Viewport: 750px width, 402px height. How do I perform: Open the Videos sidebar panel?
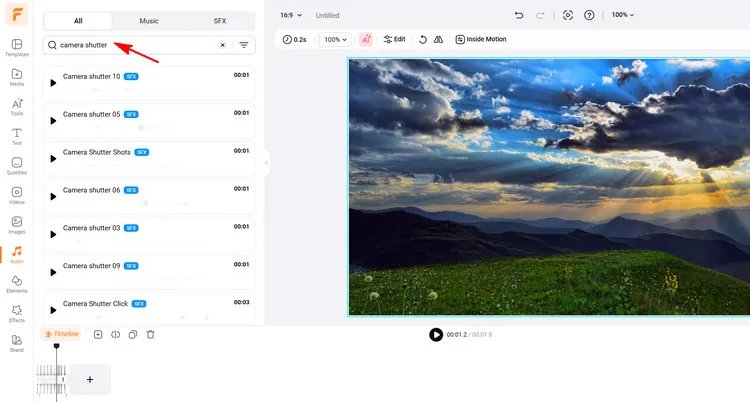pyautogui.click(x=17, y=195)
